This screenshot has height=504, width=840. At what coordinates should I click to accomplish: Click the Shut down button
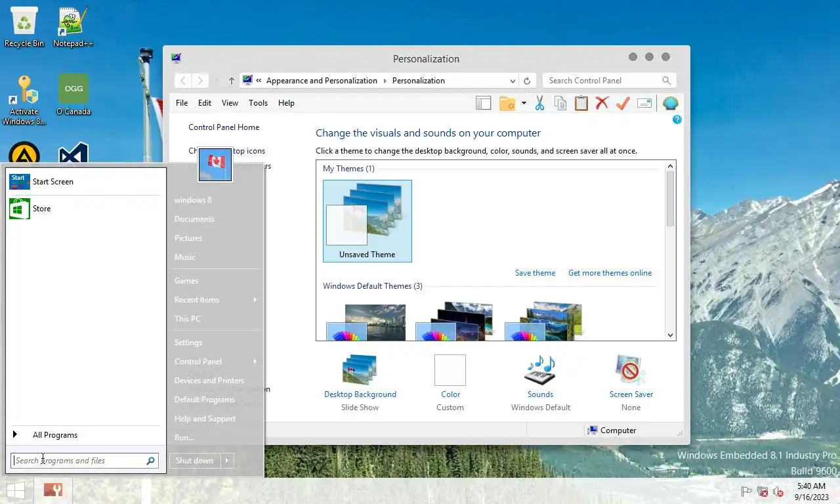(x=194, y=461)
